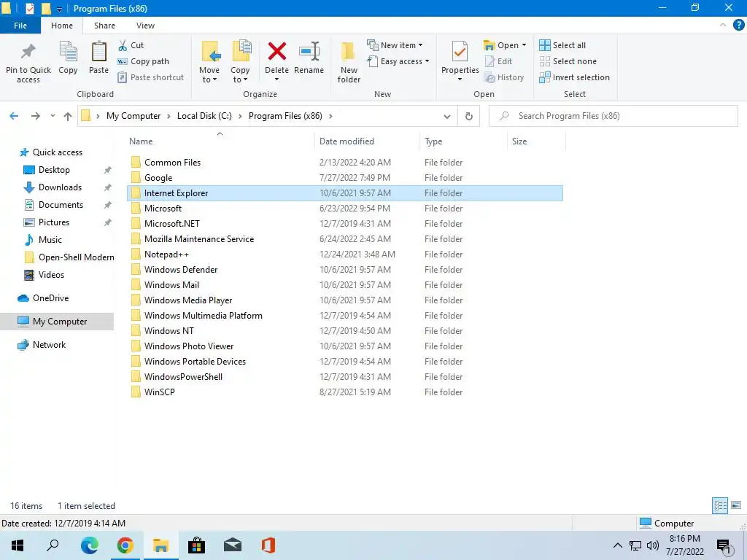The image size is (747, 560).
Task: Switch to Large icons view layout
Action: [x=736, y=505]
